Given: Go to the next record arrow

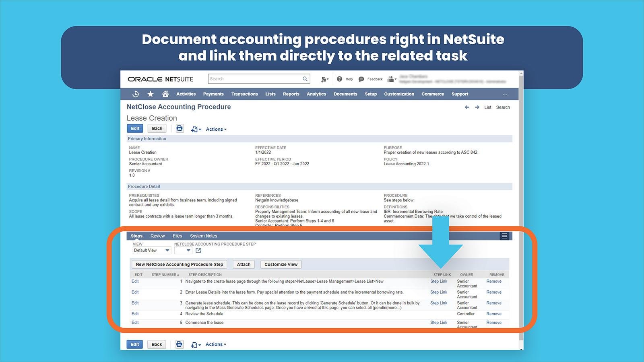Looking at the screenshot, I should click(x=477, y=107).
